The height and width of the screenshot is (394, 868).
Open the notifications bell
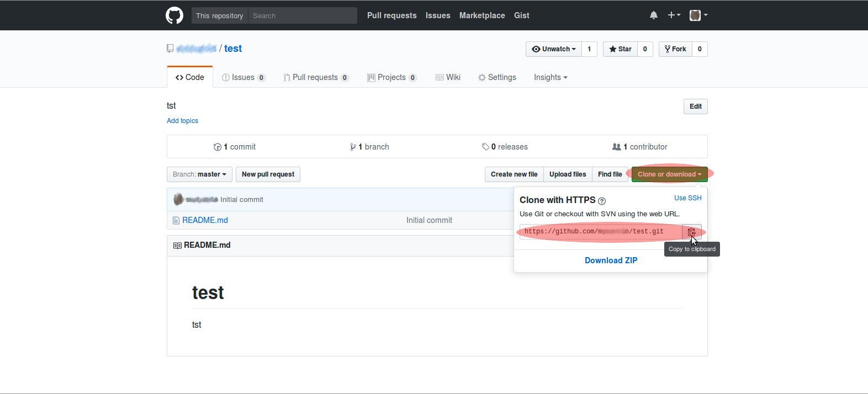654,15
